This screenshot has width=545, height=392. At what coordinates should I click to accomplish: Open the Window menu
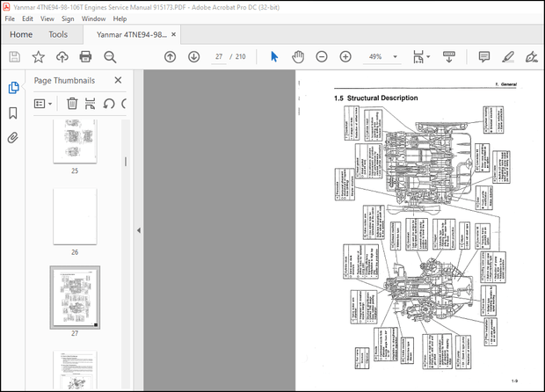coord(93,18)
